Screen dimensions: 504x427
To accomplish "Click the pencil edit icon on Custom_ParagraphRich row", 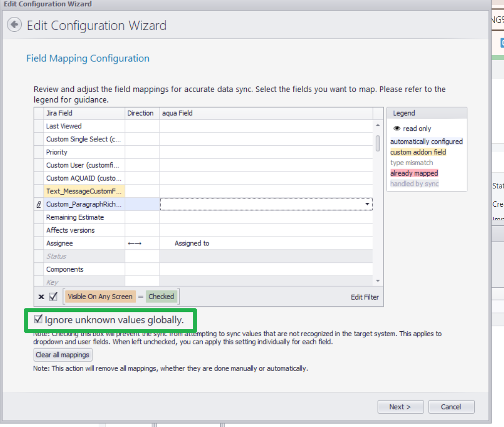I will pyautogui.click(x=39, y=204).
